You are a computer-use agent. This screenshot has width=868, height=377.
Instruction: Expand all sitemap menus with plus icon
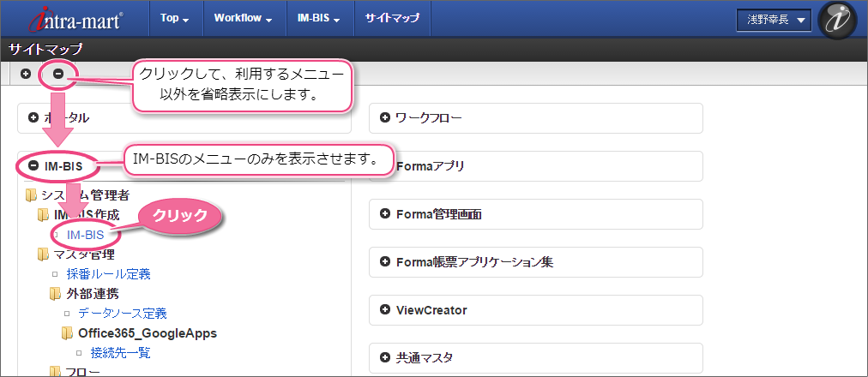[x=26, y=74]
